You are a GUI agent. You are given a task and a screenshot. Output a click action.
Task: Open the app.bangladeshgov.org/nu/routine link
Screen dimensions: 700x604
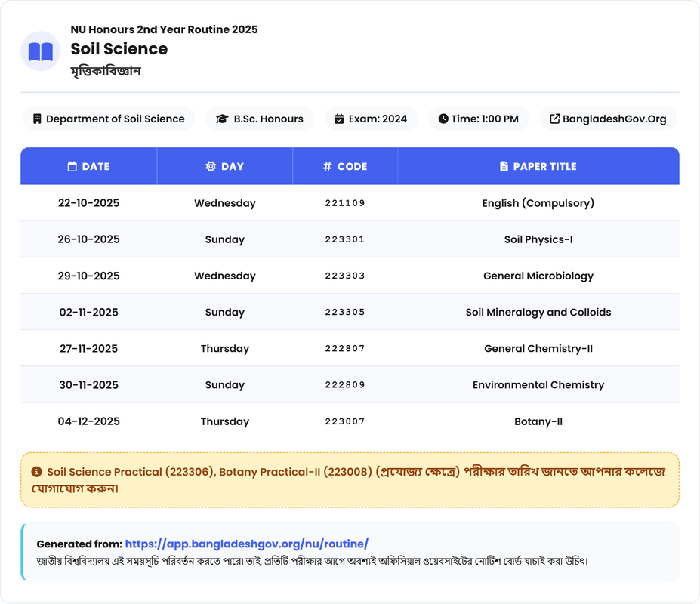pos(246,544)
